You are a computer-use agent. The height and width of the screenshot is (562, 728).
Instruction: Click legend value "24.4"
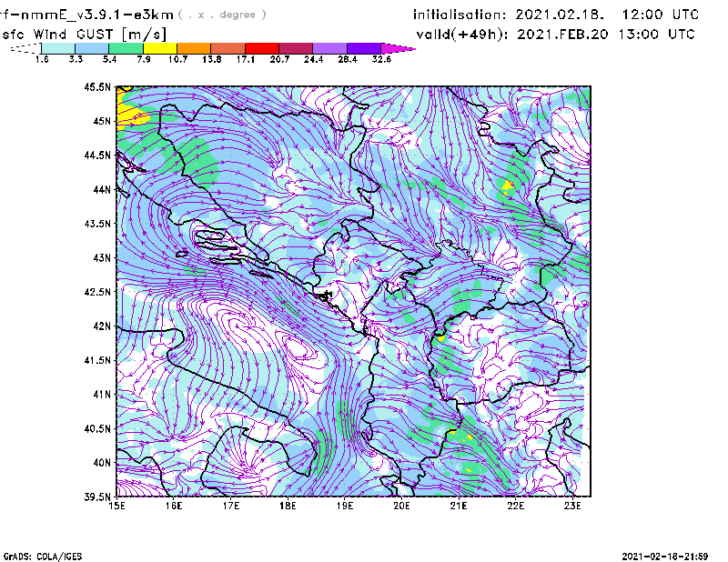pyautogui.click(x=313, y=59)
